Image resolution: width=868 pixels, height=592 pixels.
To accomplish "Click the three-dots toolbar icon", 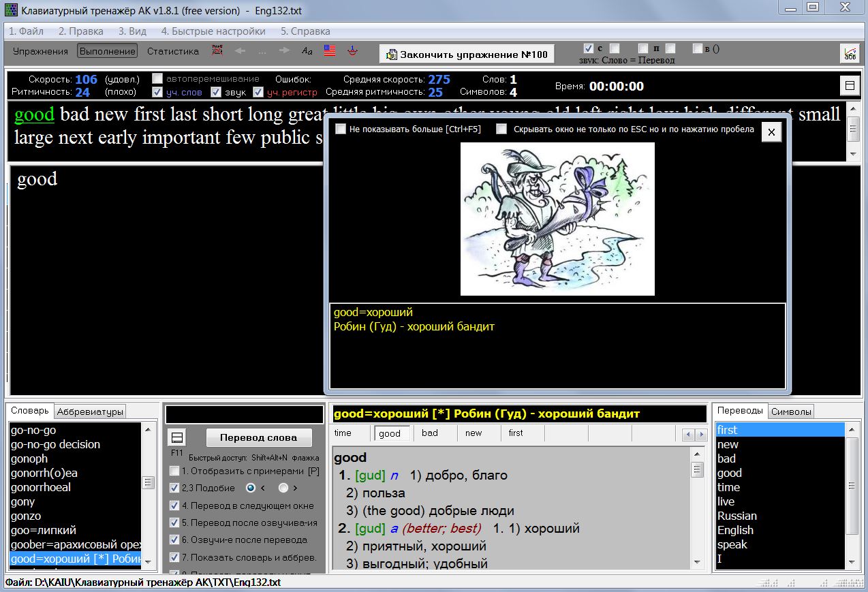I will [x=262, y=51].
